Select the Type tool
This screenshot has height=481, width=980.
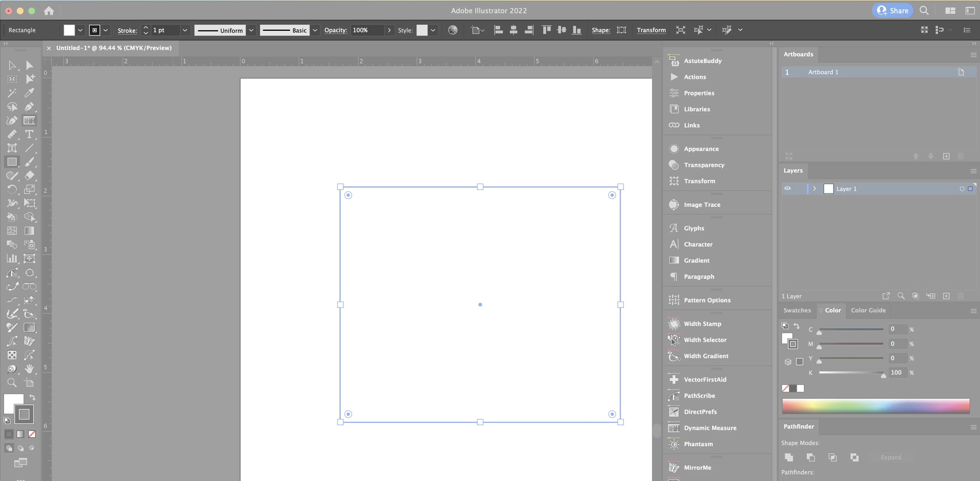(29, 134)
